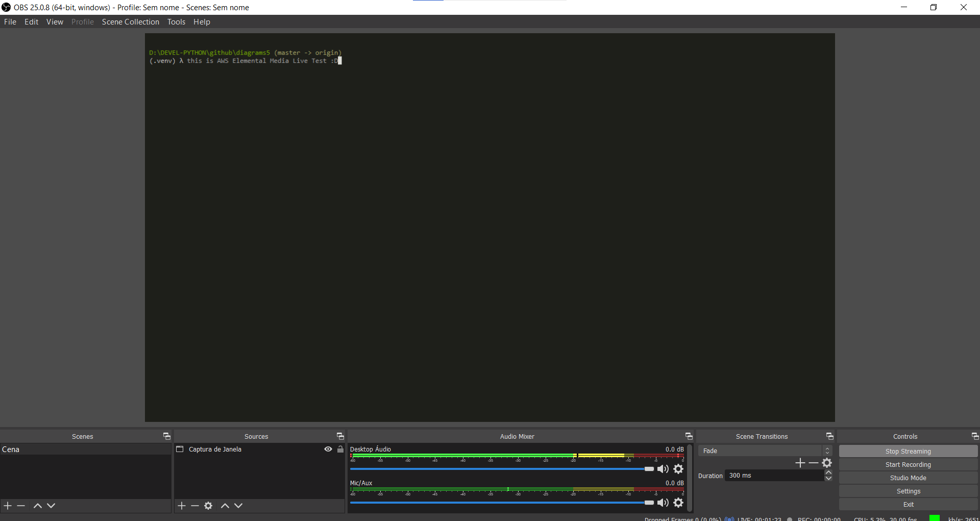Click the preview canvas terminal capture
The image size is (980, 521).
[x=489, y=227]
